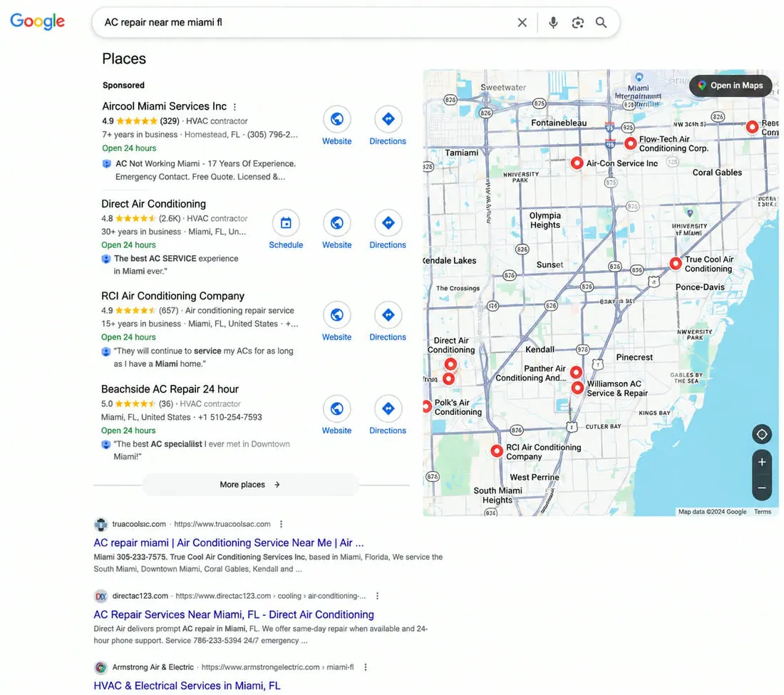Open Direct Air Conditioning AC Repair result

(234, 614)
